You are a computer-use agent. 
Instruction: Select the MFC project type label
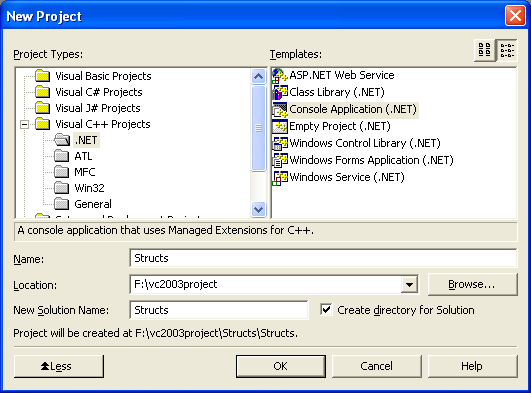click(85, 172)
